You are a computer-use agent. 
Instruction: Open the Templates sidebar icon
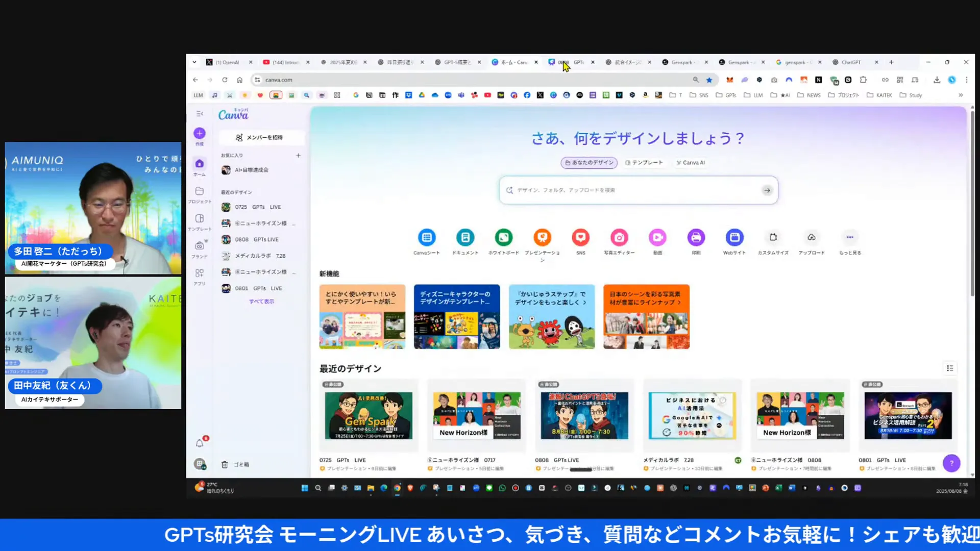point(200,218)
